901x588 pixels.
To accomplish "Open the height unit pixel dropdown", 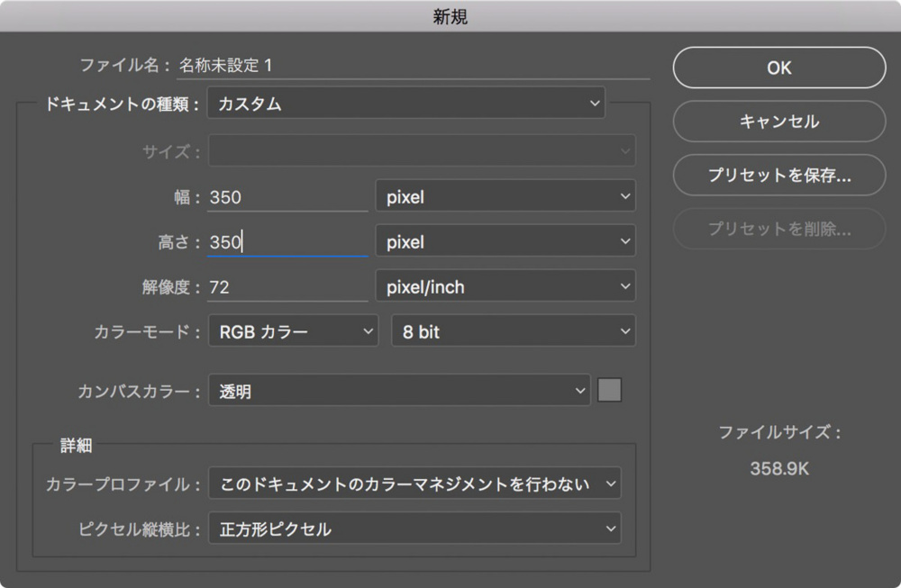I will (505, 241).
